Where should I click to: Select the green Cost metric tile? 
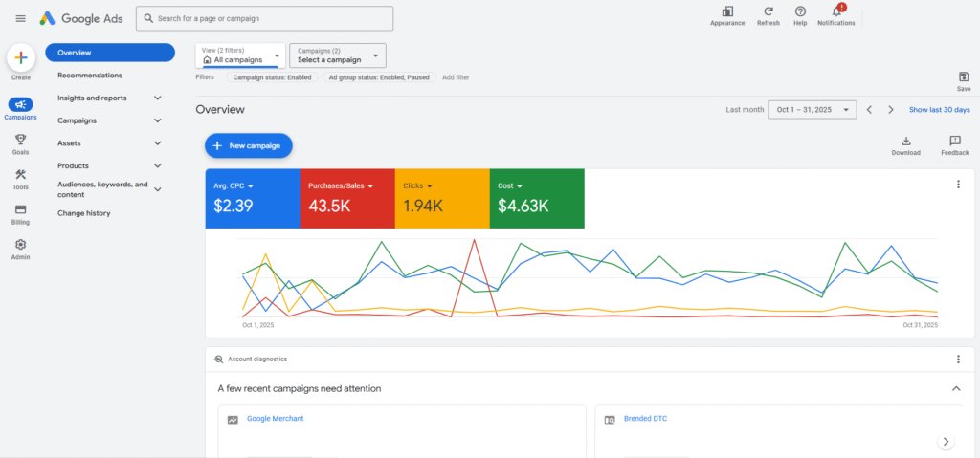point(536,199)
